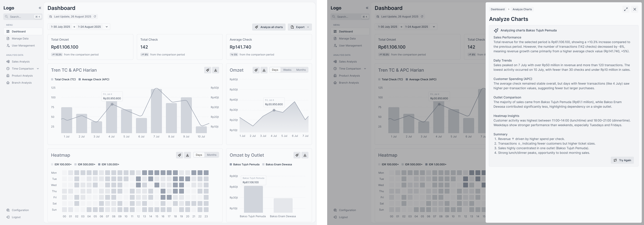644x225 pixels.
Task: Click Dashboard breadcrumb in Analyze Charts panel
Action: point(497,9)
